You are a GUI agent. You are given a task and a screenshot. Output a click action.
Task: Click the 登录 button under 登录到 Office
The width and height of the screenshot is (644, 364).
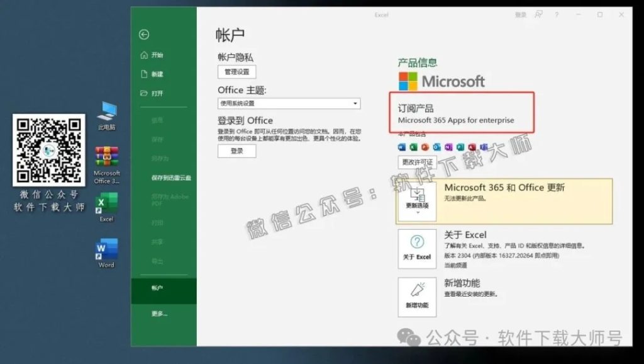236,151
